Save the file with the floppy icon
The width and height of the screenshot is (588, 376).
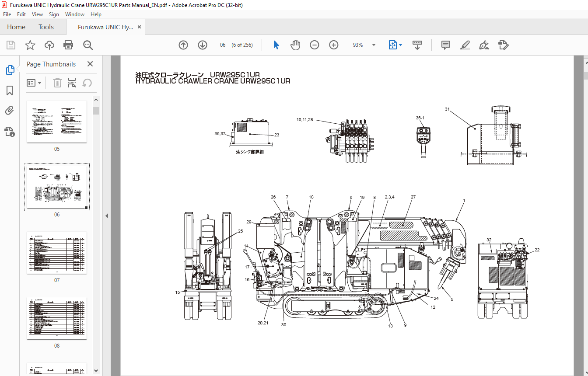[11, 45]
